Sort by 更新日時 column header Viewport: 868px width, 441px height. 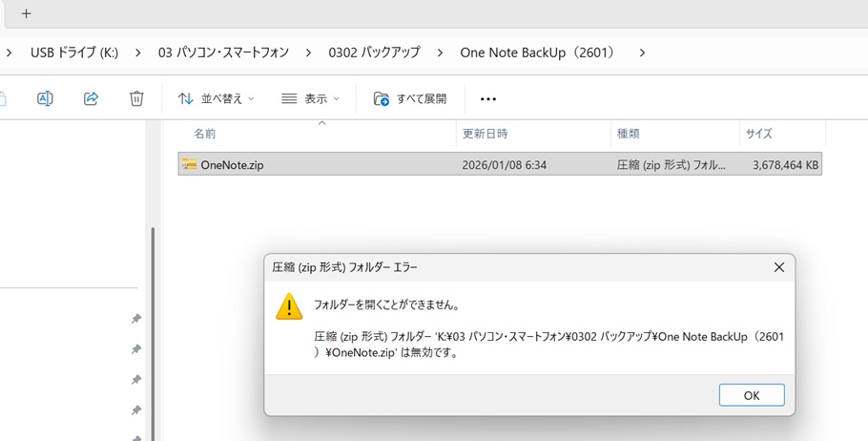pos(485,134)
